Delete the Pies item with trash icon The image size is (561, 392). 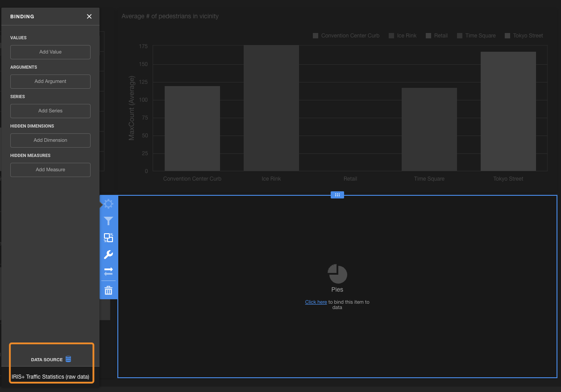(108, 291)
